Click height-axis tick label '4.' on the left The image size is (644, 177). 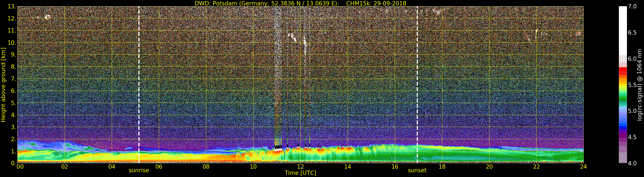coord(14,115)
